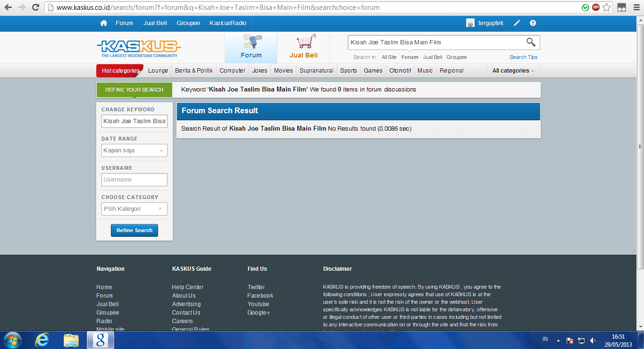Viewport: 644px width, 349px height.
Task: Open the Radio link in footer Navigation
Action: pos(104,321)
